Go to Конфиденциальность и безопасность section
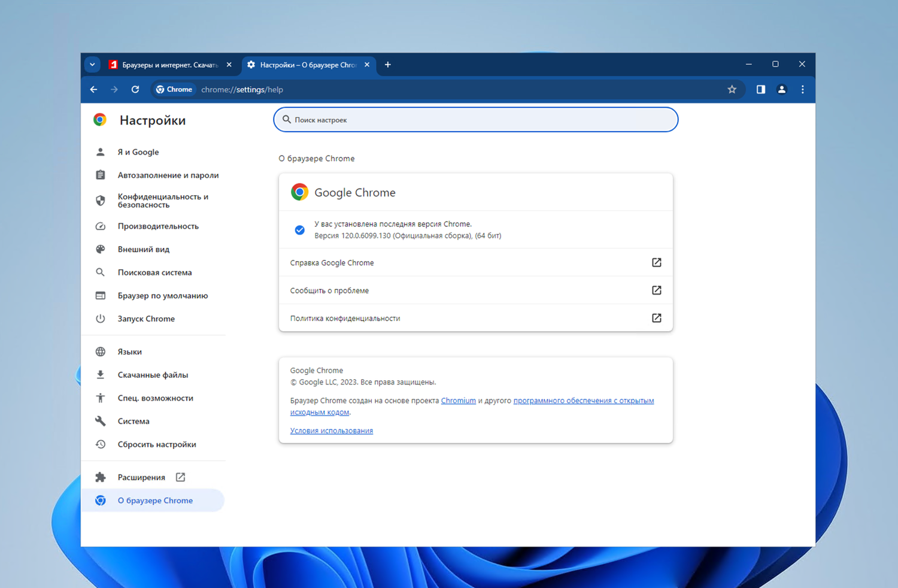Viewport: 898px width, 588px height. [153, 201]
